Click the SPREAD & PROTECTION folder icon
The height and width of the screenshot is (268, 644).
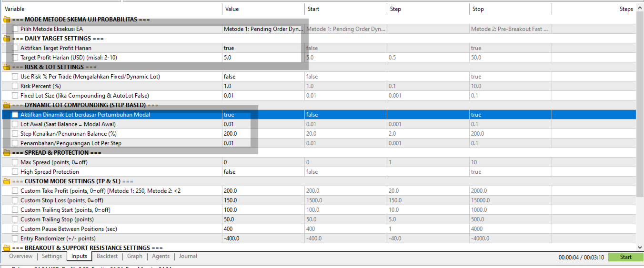point(7,153)
